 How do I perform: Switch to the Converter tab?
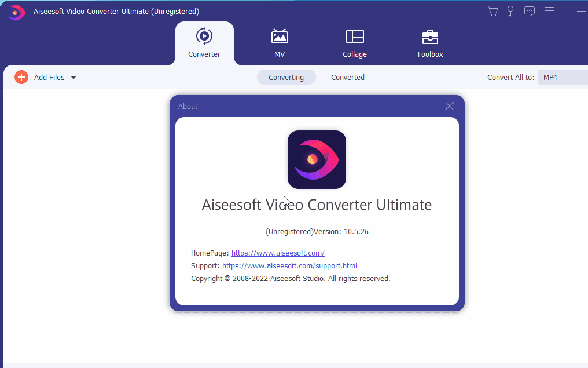point(204,43)
